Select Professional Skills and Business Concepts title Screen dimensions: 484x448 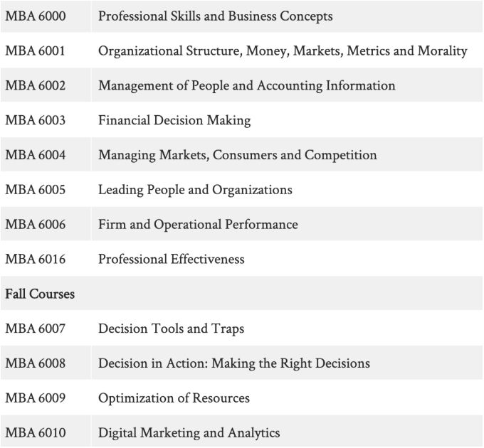coord(215,16)
